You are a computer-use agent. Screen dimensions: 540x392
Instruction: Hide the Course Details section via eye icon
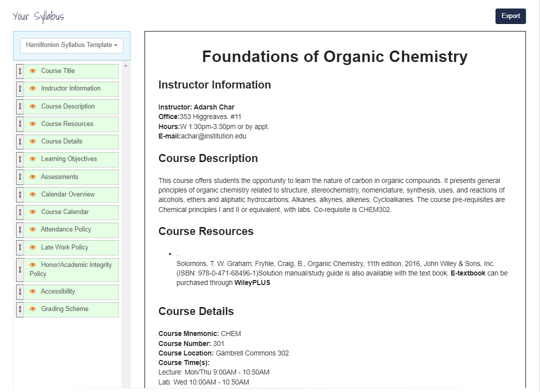pos(33,141)
